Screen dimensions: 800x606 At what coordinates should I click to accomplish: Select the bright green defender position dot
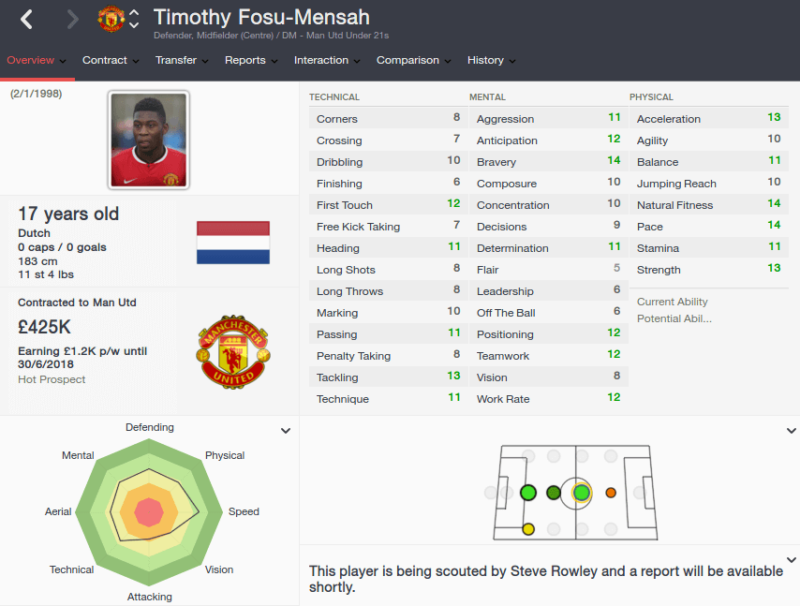tap(528, 493)
